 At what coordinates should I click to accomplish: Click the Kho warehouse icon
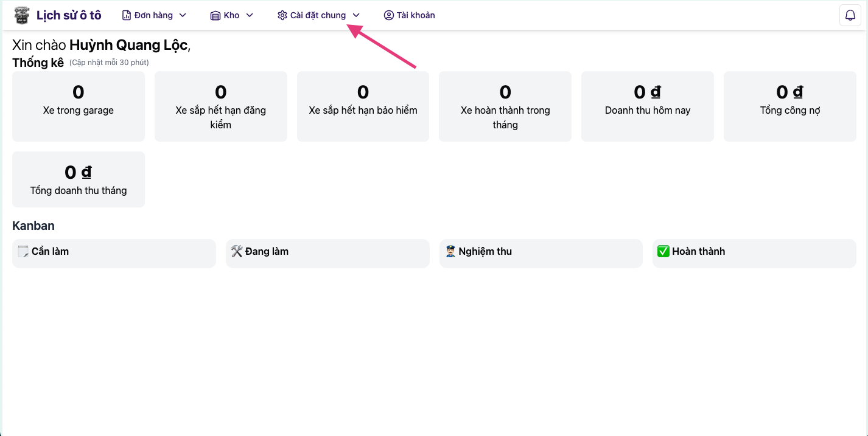click(x=215, y=15)
